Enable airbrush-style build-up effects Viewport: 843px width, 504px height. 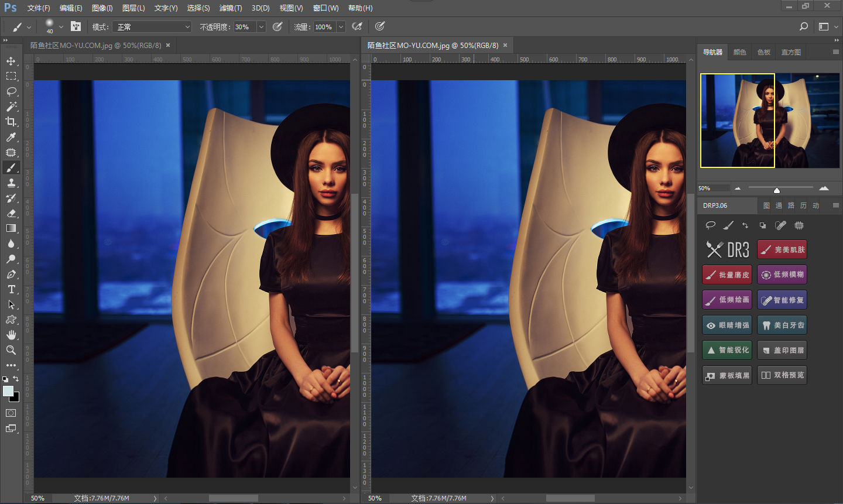click(357, 26)
